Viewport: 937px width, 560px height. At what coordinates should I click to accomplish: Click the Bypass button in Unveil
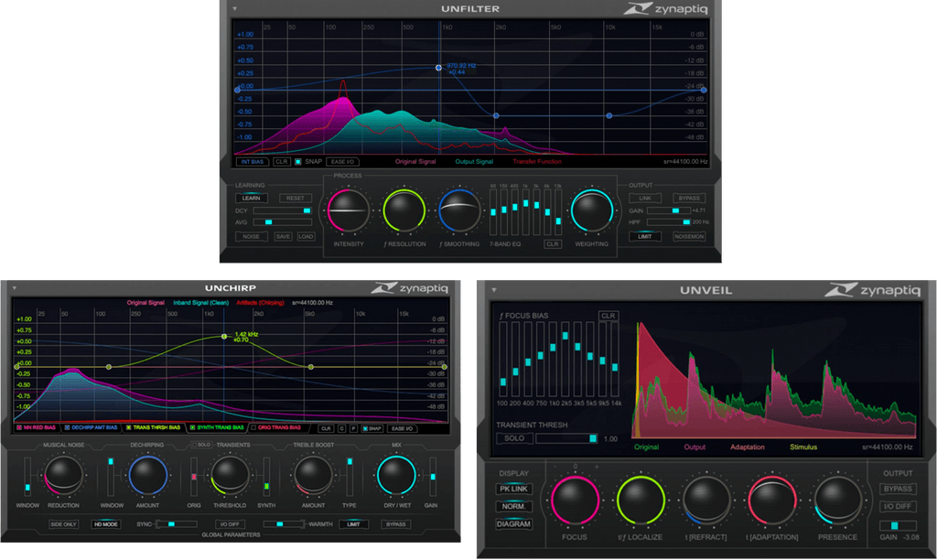[x=898, y=489]
